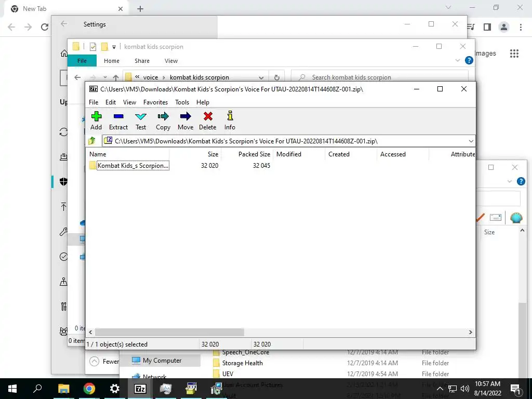Open the 7-Zip Help menu
The image size is (532, 399).
(x=203, y=102)
